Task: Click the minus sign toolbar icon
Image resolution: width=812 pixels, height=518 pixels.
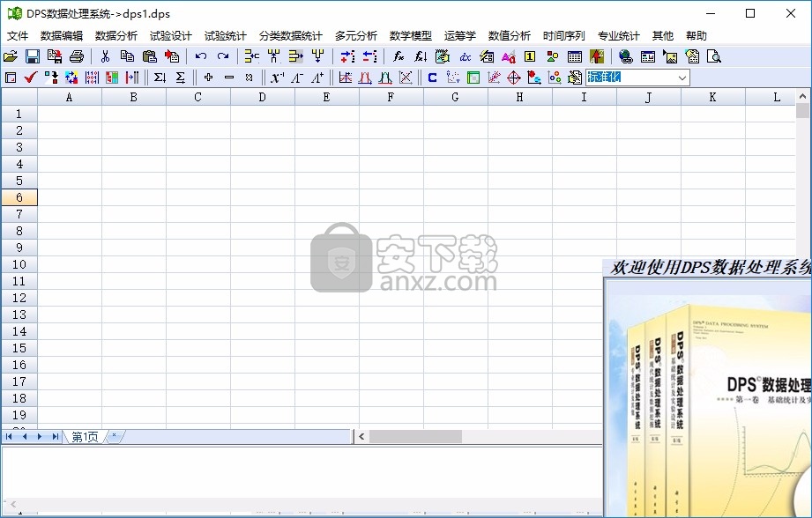Action: tap(229, 78)
